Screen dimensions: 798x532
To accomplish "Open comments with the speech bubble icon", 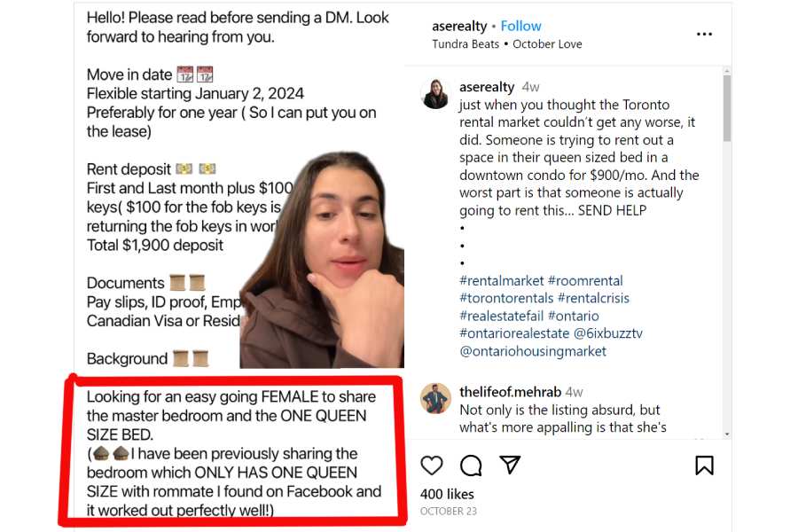I will 471,465.
